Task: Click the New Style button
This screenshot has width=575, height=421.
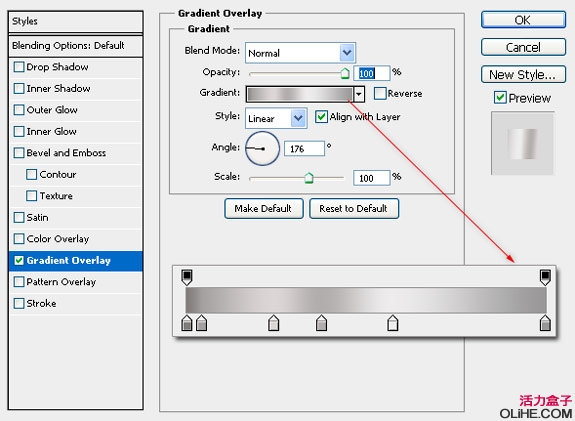Action: tap(523, 74)
